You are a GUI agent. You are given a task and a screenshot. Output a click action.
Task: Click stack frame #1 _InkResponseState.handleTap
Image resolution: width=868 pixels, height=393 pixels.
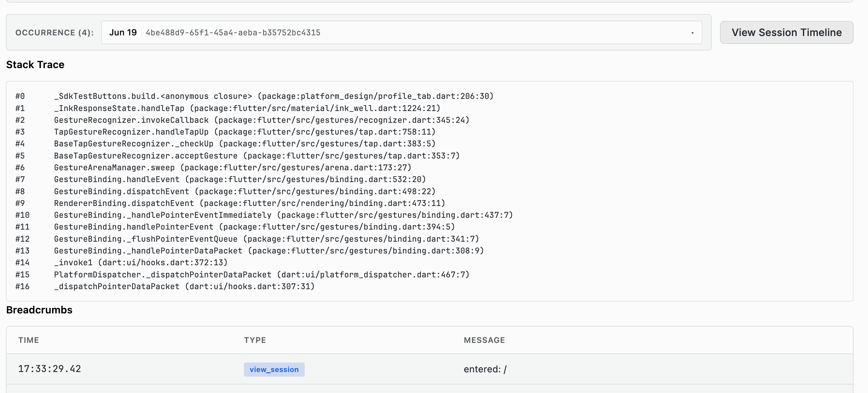228,108
